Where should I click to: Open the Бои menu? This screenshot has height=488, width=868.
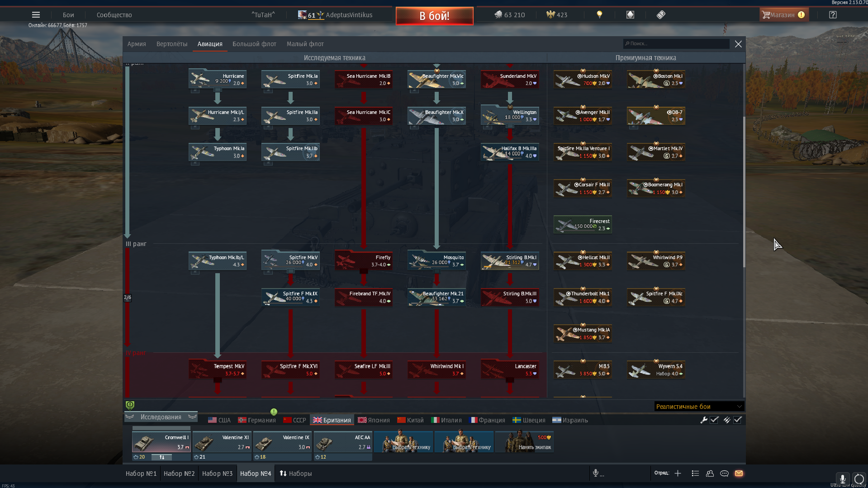point(68,15)
